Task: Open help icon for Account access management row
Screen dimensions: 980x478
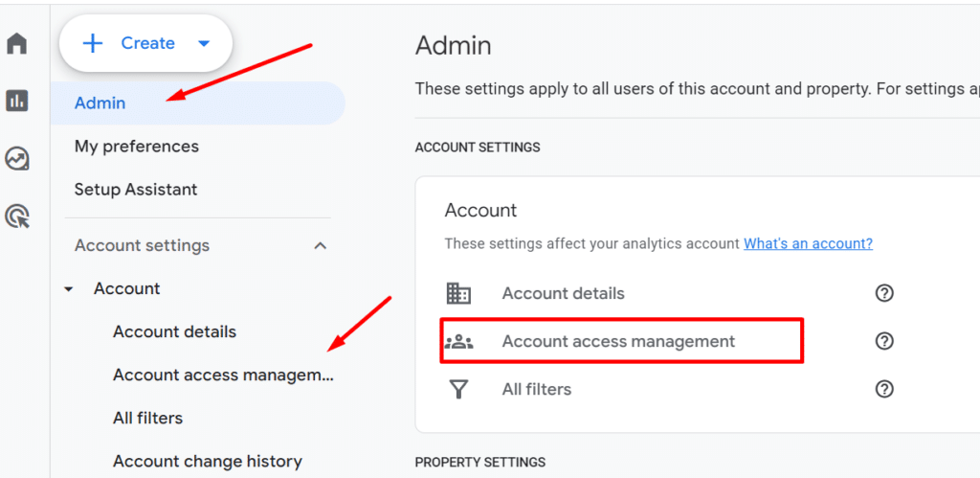Action: (884, 341)
